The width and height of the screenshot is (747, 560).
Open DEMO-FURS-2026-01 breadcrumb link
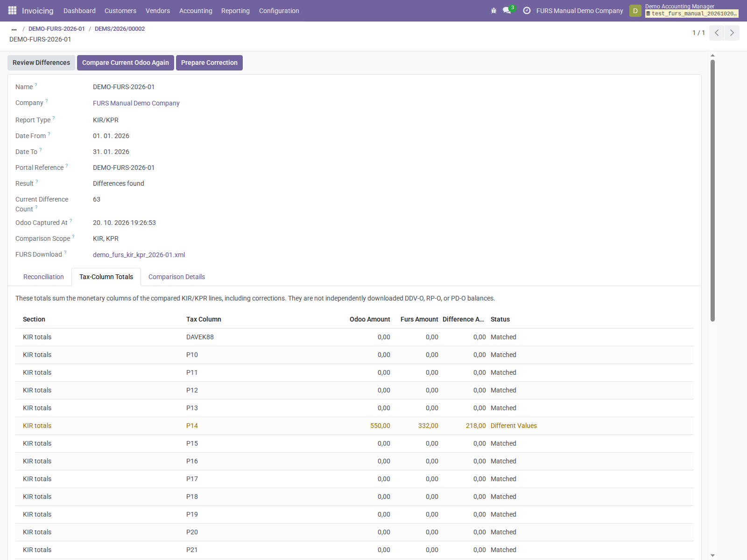pos(56,29)
